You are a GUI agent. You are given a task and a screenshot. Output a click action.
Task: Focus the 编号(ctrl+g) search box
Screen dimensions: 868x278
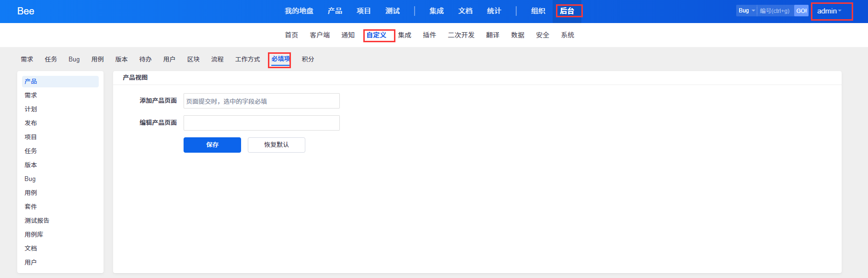[775, 11]
